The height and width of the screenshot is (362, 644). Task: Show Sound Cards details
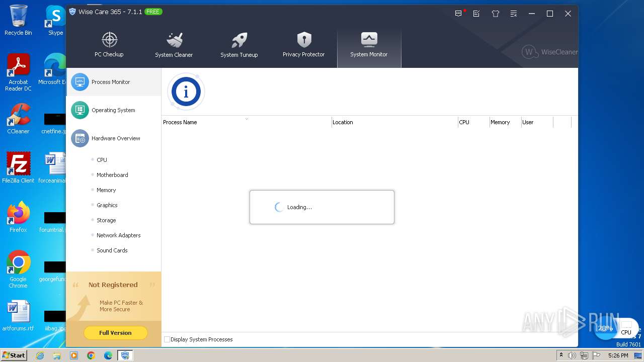[112, 250]
